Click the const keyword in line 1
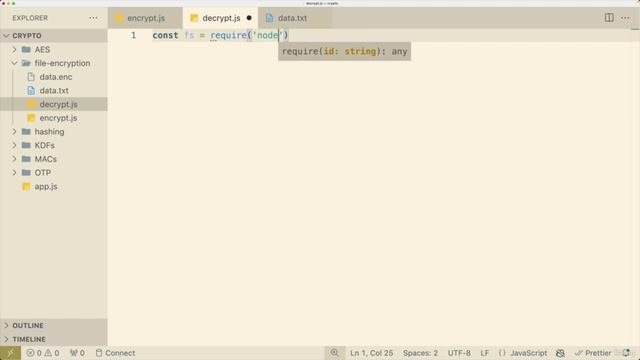The height and width of the screenshot is (360, 640). (165, 36)
